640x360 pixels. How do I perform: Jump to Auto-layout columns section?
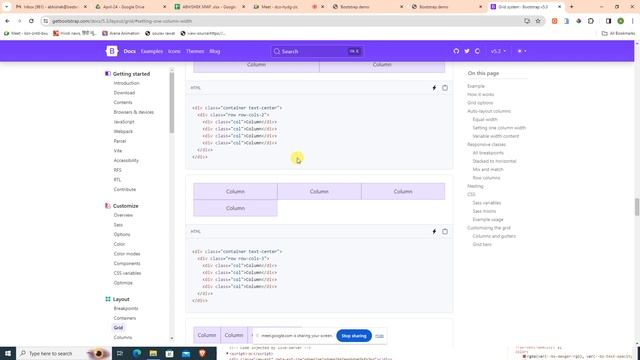489,111
